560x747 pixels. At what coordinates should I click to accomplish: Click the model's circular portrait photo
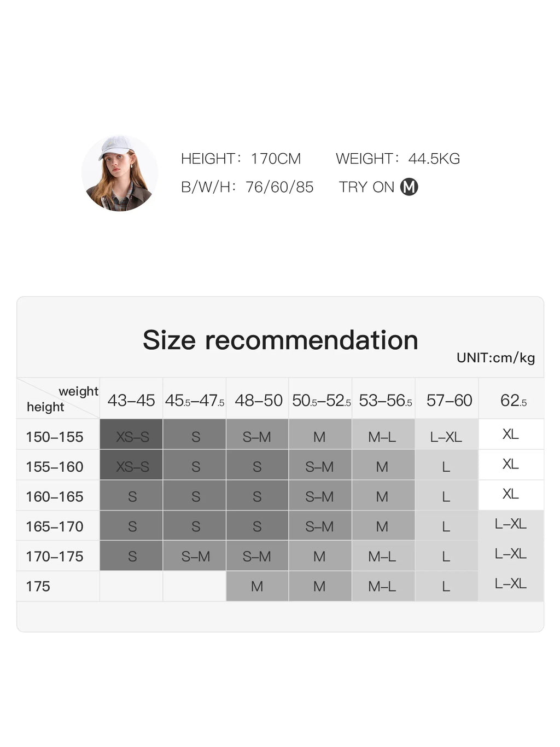[x=120, y=173]
